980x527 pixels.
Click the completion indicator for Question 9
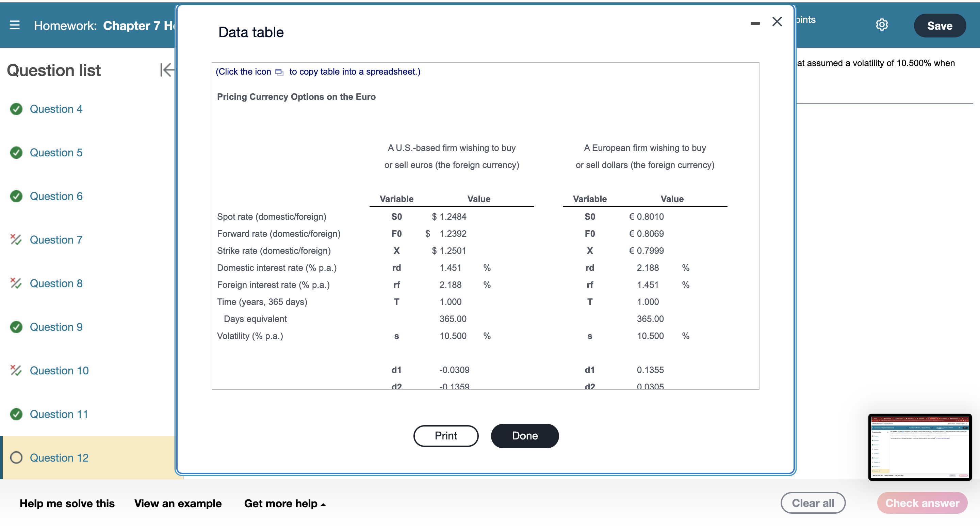(x=16, y=327)
